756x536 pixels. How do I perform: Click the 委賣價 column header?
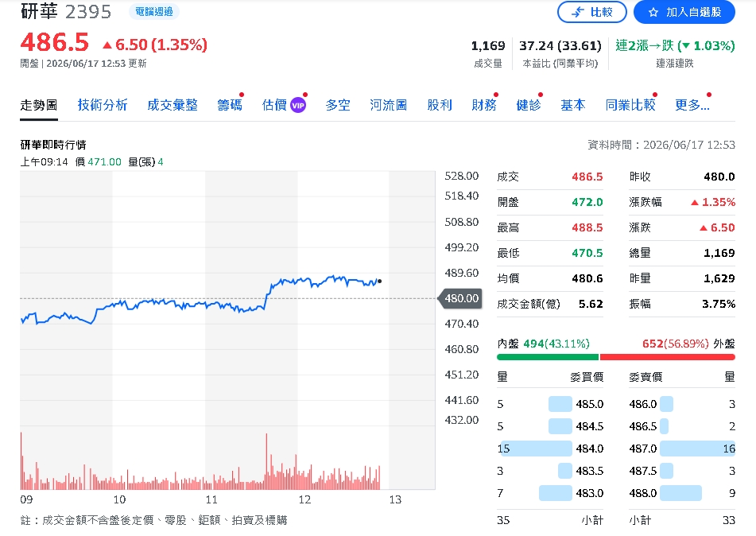[x=646, y=377]
